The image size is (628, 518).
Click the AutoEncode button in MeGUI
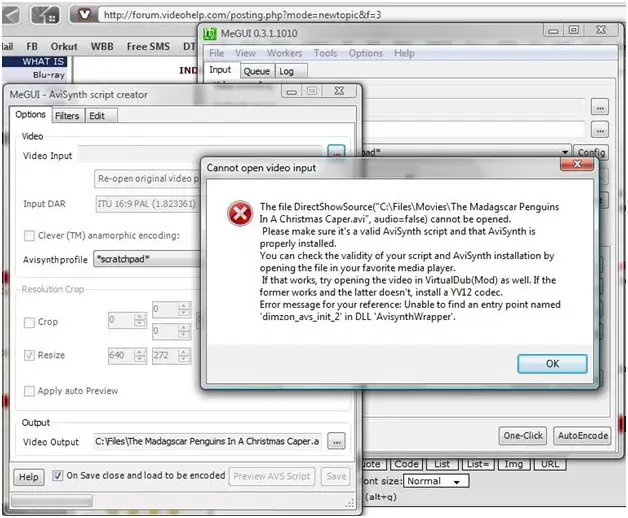[x=583, y=436]
